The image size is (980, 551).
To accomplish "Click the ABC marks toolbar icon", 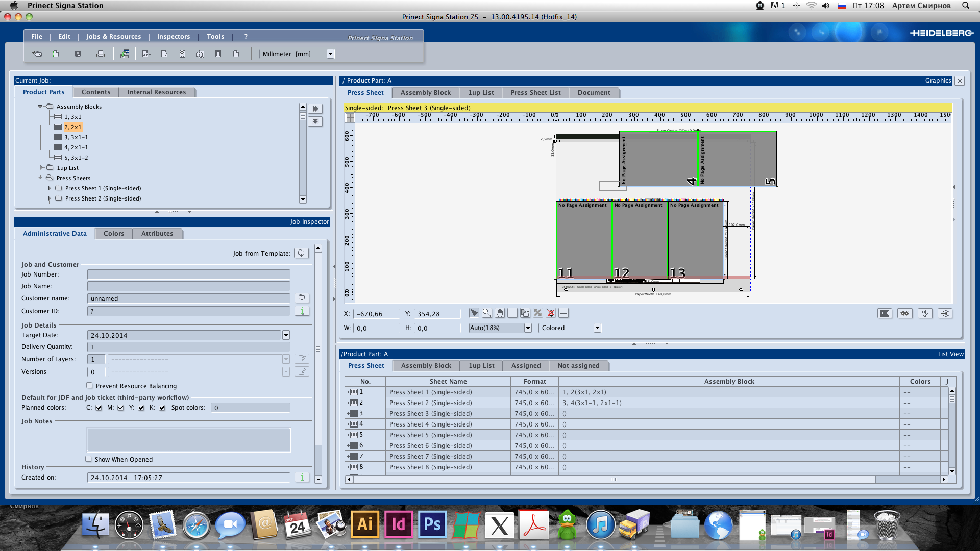I will 146,54.
